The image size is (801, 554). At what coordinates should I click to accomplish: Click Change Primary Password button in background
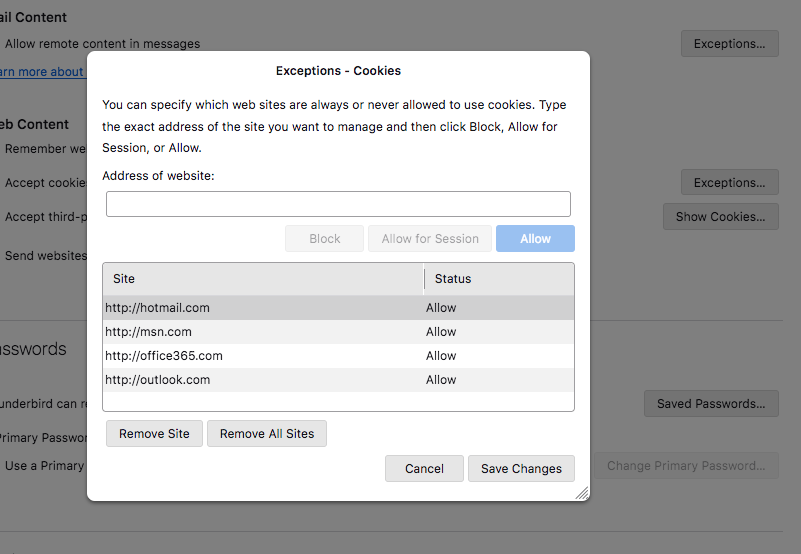[x=686, y=466]
